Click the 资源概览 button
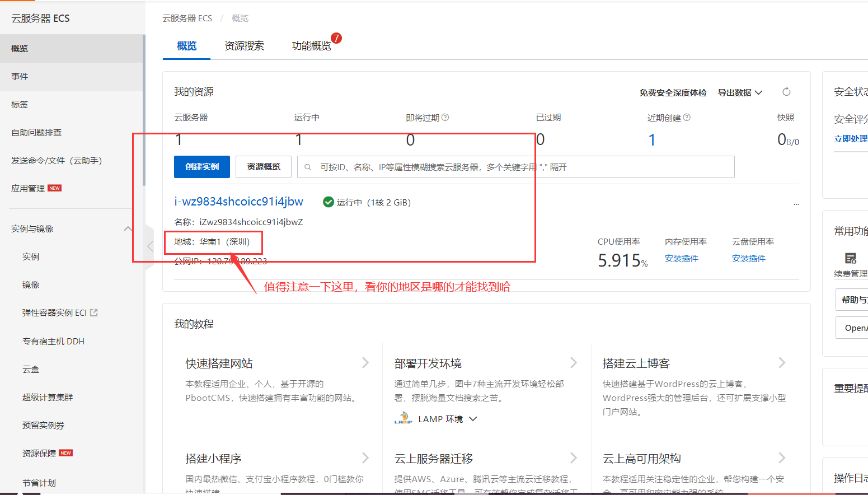 [264, 167]
